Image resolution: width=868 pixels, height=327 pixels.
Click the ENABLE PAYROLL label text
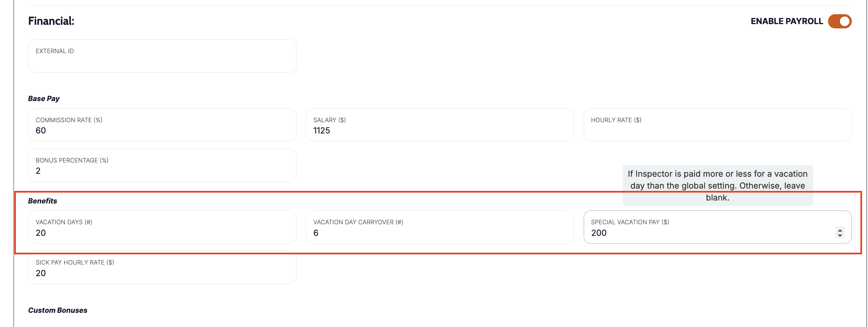pyautogui.click(x=786, y=21)
